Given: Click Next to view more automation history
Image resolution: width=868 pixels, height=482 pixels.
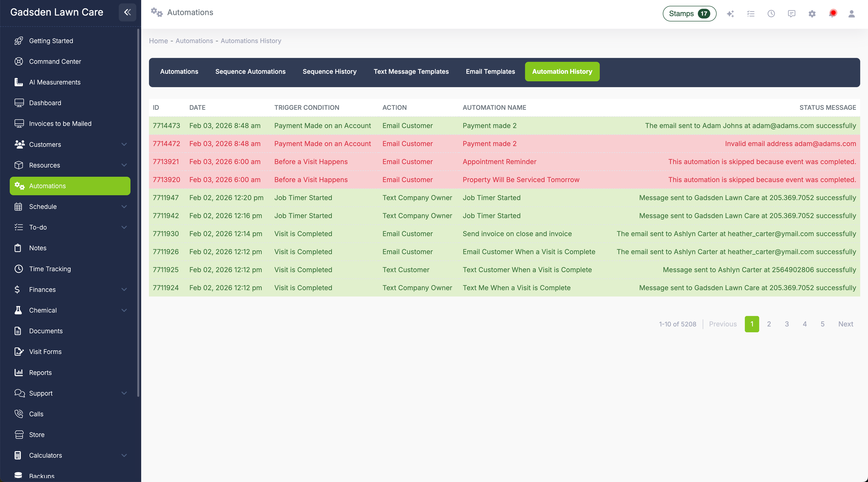Looking at the screenshot, I should pyautogui.click(x=846, y=324).
